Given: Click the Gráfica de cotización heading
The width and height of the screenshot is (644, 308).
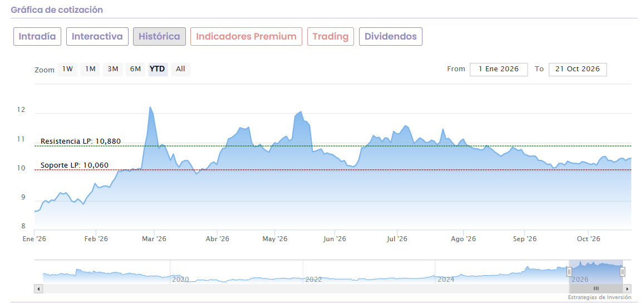Looking at the screenshot, I should (57, 10).
